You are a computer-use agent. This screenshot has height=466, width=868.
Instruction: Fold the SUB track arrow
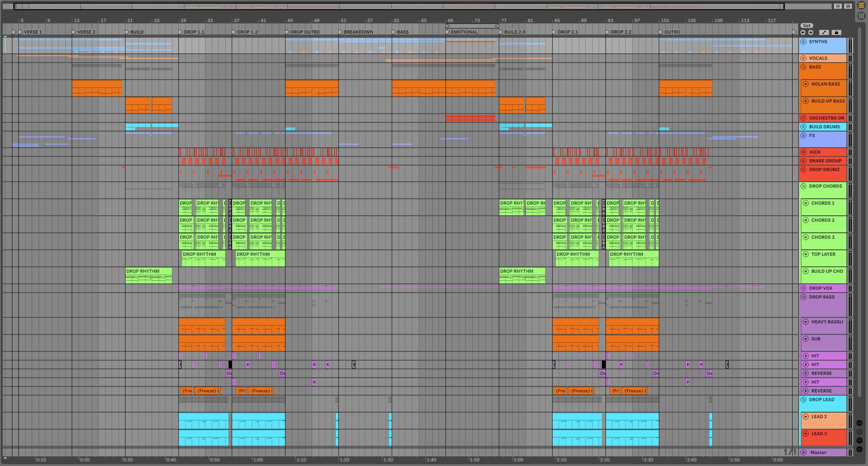805,339
